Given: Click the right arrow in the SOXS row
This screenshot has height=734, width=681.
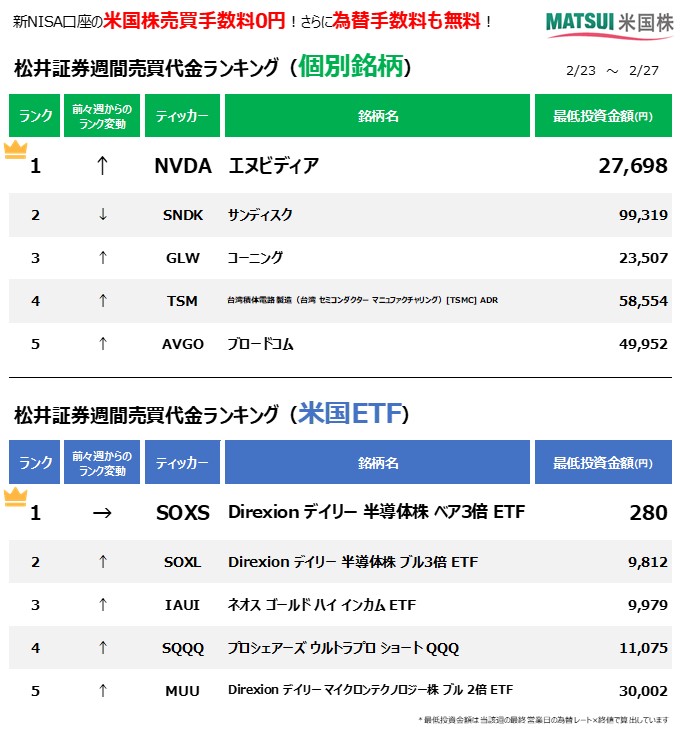Looking at the screenshot, I should (102, 513).
